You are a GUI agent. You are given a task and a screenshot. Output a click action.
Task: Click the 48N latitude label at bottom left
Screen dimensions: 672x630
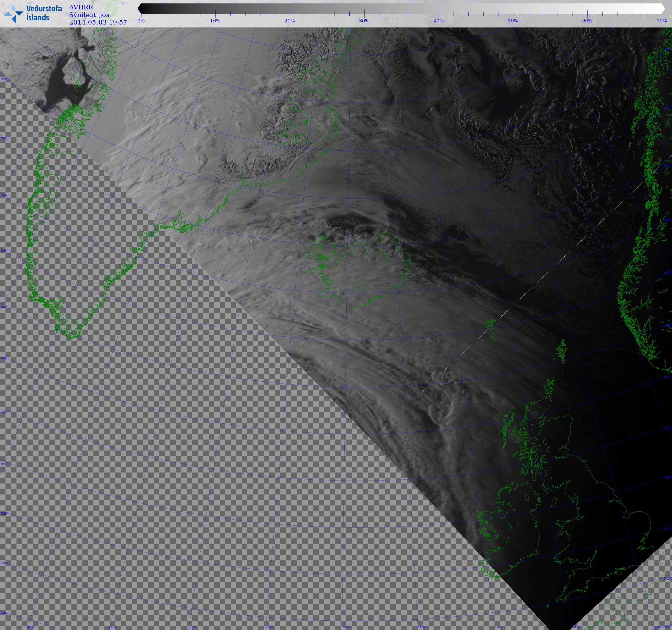pyautogui.click(x=4, y=614)
